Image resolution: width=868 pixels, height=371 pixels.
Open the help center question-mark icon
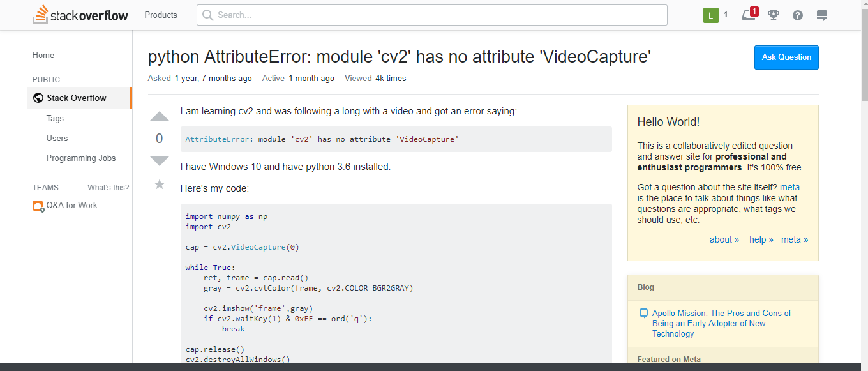(798, 15)
